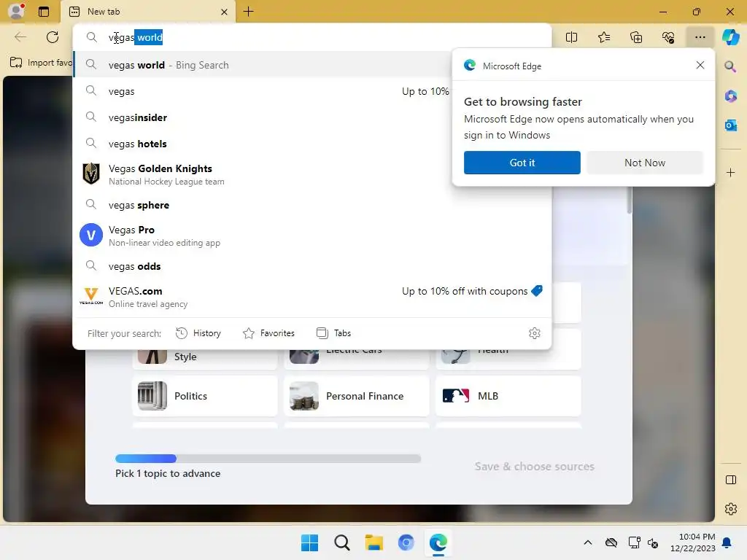Screen dimensions: 747x560
Task: Select the 'vegas hotels' suggestion
Action: (262, 144)
